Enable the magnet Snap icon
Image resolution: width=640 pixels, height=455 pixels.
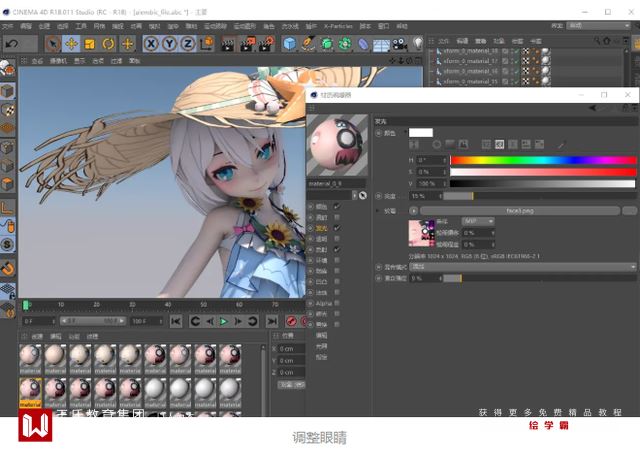pos(8,268)
